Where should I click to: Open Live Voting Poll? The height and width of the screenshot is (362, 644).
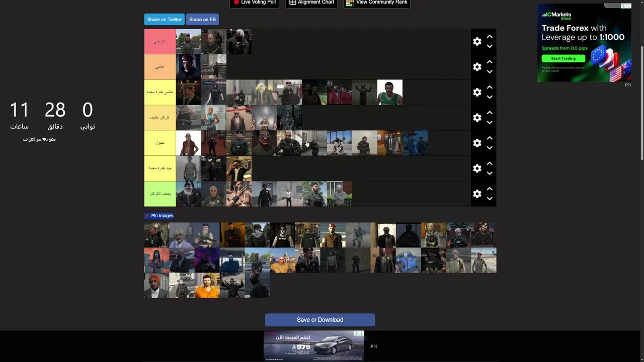[x=255, y=3]
